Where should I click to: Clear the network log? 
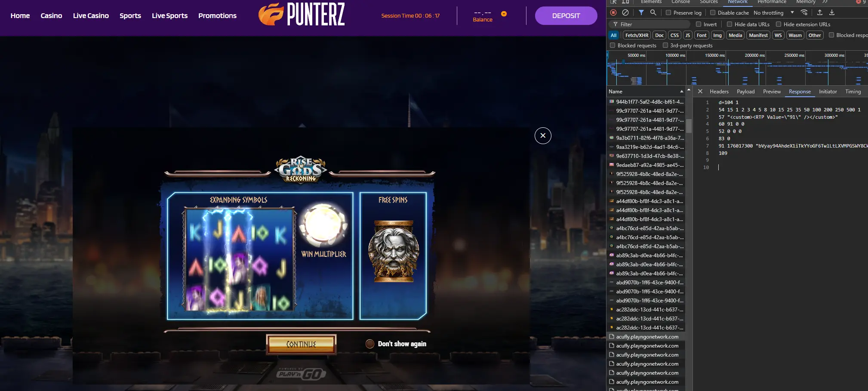pyautogui.click(x=625, y=13)
